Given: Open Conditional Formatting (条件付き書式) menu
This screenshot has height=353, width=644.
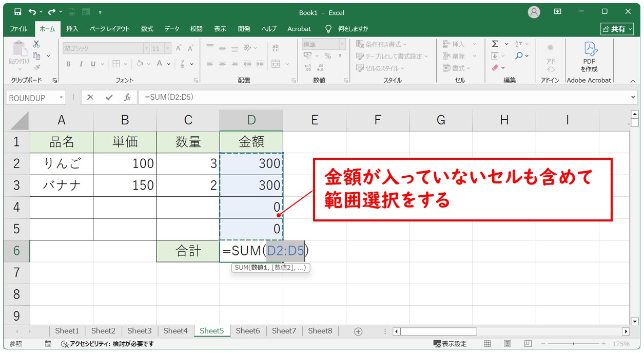Looking at the screenshot, I should pyautogui.click(x=382, y=45).
